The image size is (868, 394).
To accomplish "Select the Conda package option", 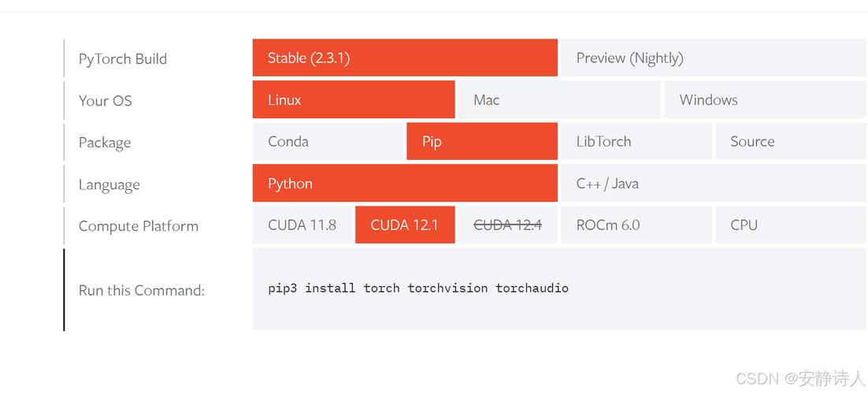I will coord(328,142).
